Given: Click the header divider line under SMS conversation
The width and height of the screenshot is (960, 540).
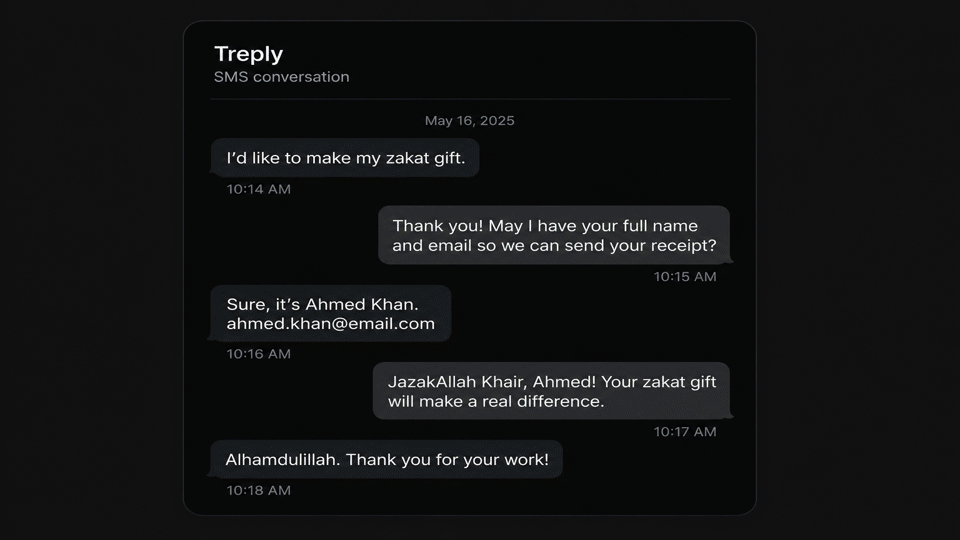Looking at the screenshot, I should 470,99.
